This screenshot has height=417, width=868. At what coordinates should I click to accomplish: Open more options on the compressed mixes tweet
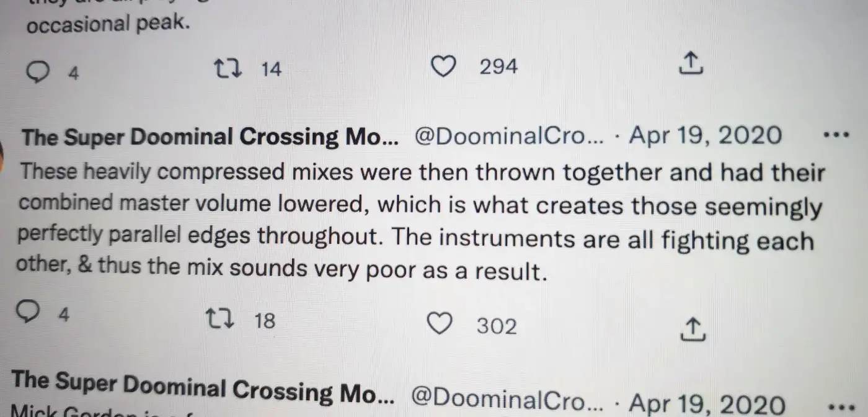tap(834, 135)
